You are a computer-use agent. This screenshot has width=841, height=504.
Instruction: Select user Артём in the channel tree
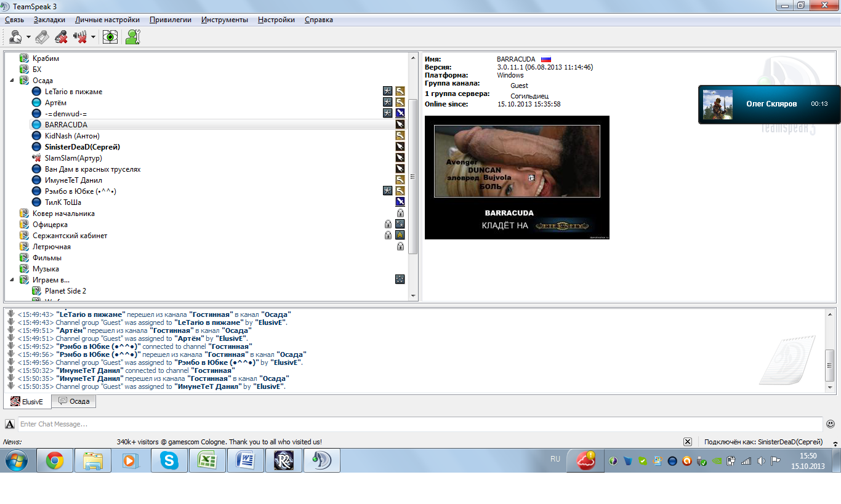(55, 103)
